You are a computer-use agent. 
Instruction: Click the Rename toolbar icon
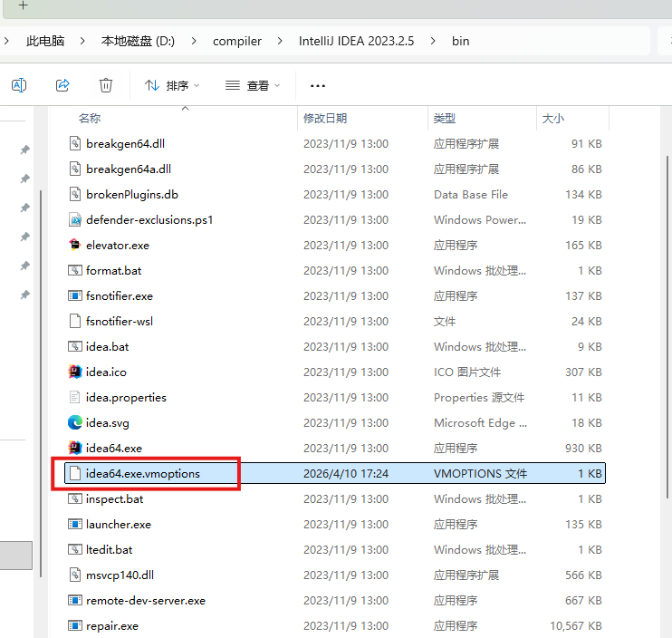19,85
